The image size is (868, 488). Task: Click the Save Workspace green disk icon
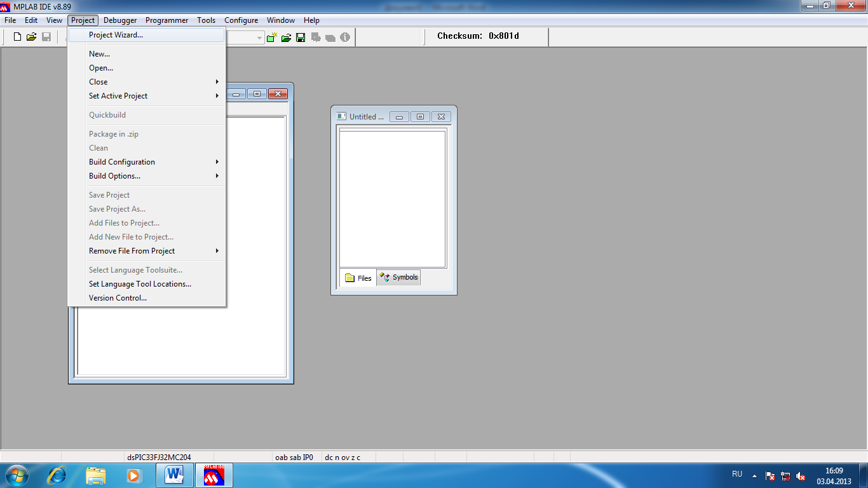click(x=301, y=37)
